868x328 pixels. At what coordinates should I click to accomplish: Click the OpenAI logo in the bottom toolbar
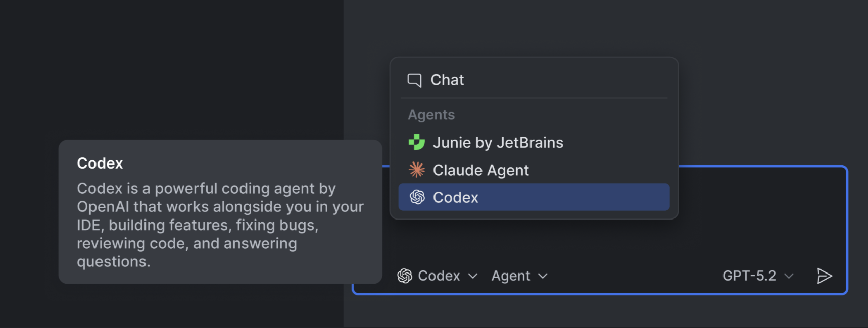(405, 276)
